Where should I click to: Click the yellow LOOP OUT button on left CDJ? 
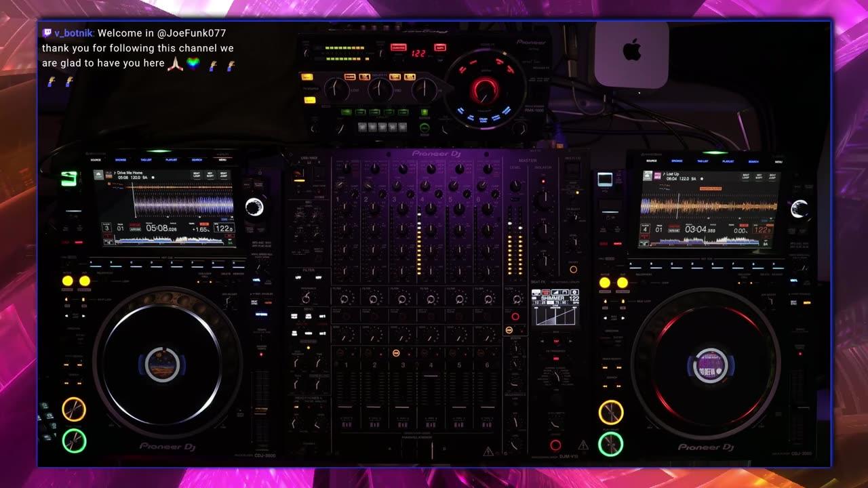point(85,281)
